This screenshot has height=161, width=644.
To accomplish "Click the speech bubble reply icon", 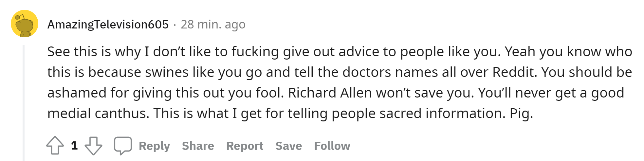I will click(x=123, y=145).
